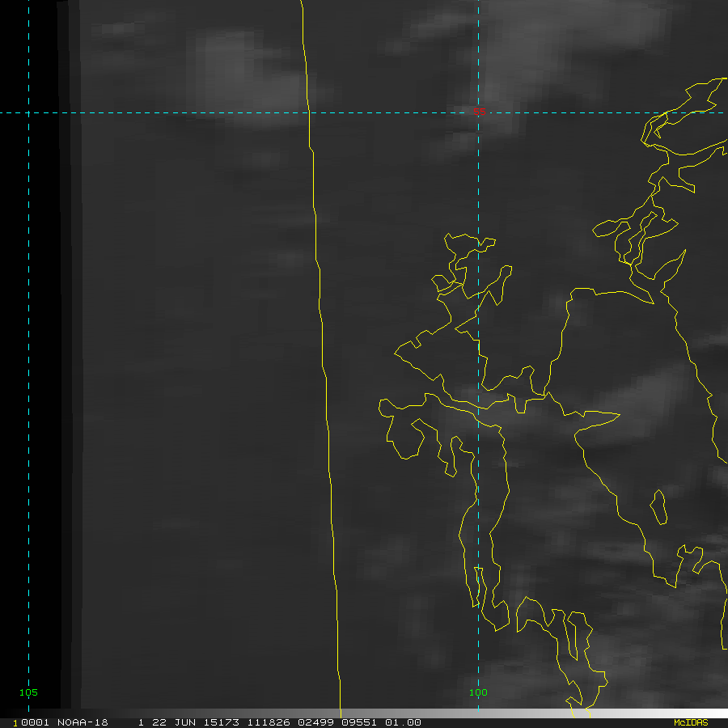Click the 01.00 resolution value
This screenshot has height=728, width=728.
403,722
